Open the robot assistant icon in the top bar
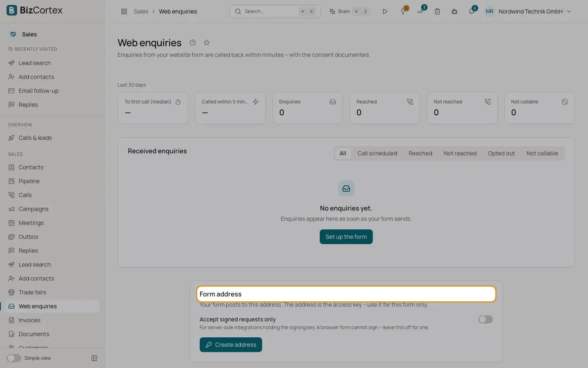This screenshot has width=588, height=368. click(454, 11)
